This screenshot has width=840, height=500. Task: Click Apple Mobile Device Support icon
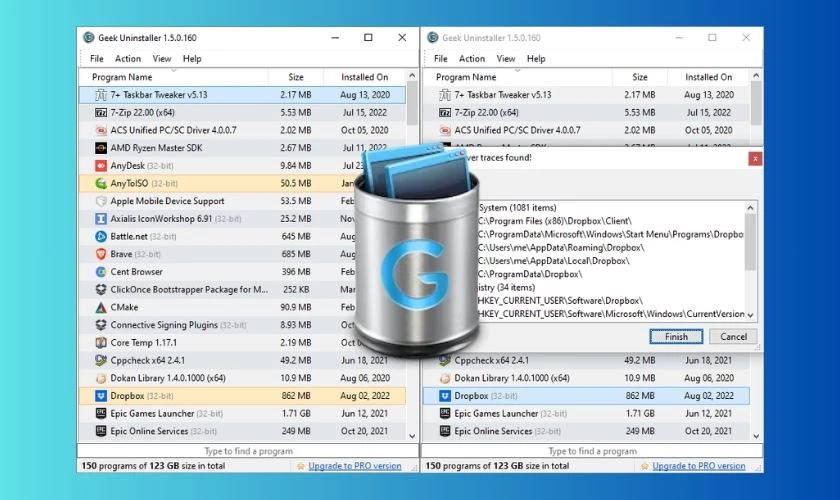pyautogui.click(x=101, y=201)
